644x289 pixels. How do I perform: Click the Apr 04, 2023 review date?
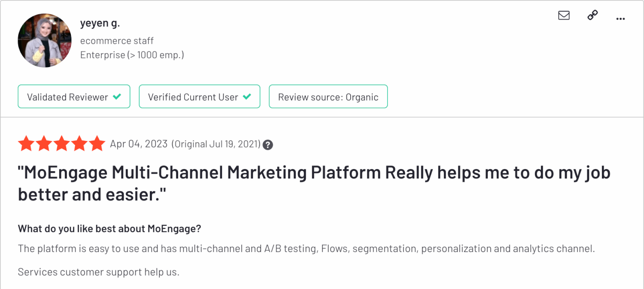coord(139,144)
